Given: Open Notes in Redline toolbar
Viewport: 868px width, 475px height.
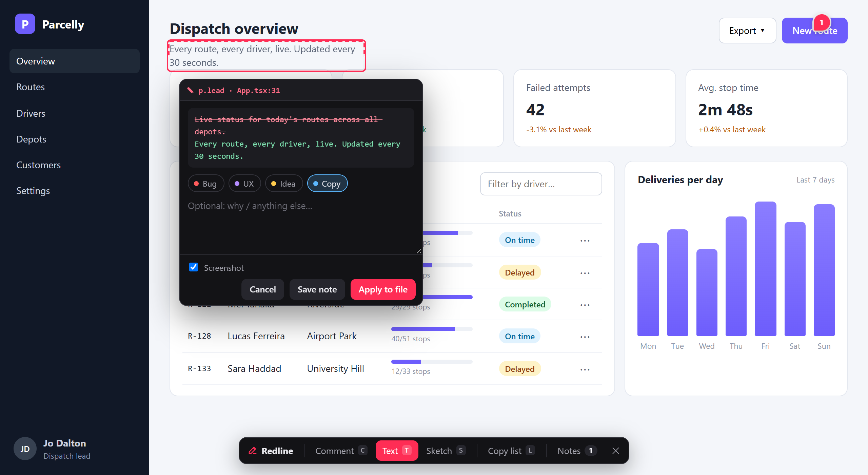Looking at the screenshot, I should (577, 451).
